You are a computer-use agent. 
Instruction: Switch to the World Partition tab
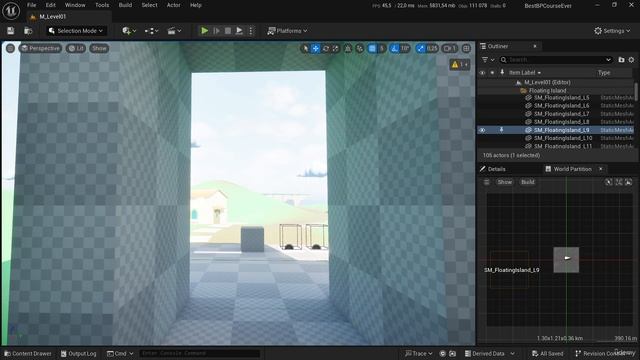(572, 169)
